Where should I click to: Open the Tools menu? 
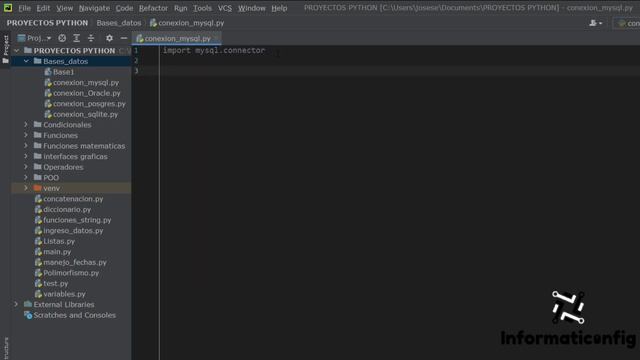coord(202,8)
